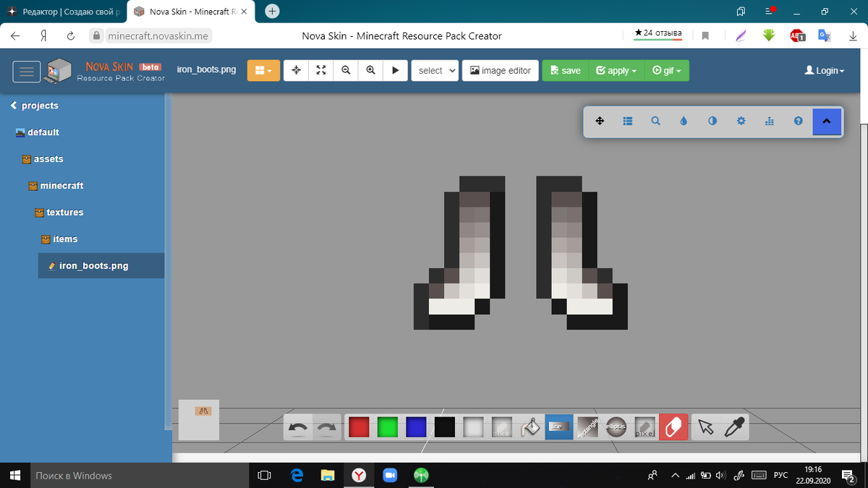The width and height of the screenshot is (868, 488).
Task: Zoom in with the plus magnifier
Action: 370,70
